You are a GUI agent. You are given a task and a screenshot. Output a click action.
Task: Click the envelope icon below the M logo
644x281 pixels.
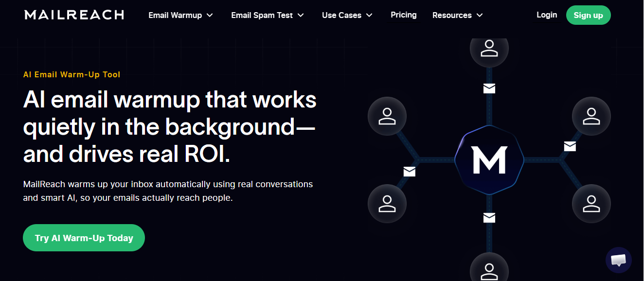489,217
